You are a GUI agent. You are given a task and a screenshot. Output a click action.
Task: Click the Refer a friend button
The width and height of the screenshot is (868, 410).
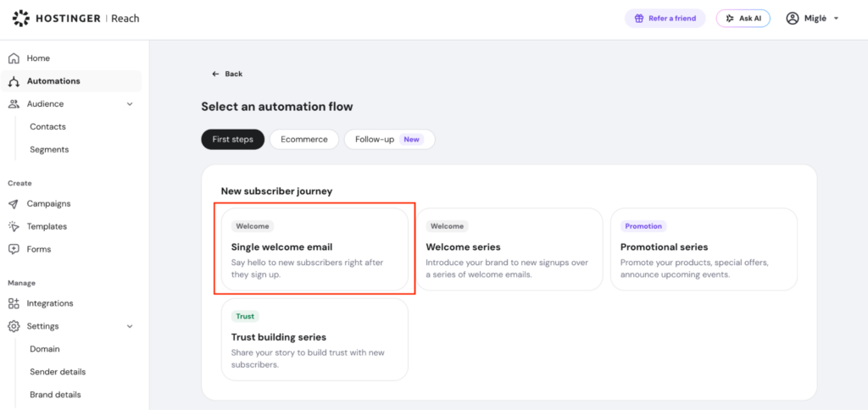coord(665,19)
